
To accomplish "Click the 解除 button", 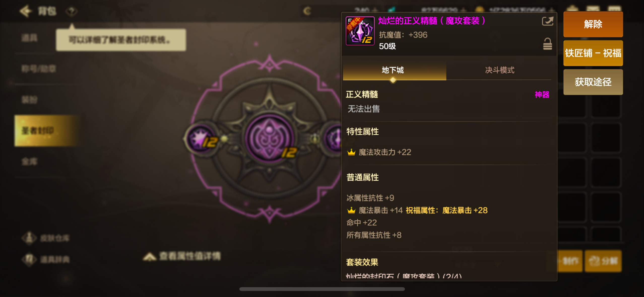I will (593, 24).
